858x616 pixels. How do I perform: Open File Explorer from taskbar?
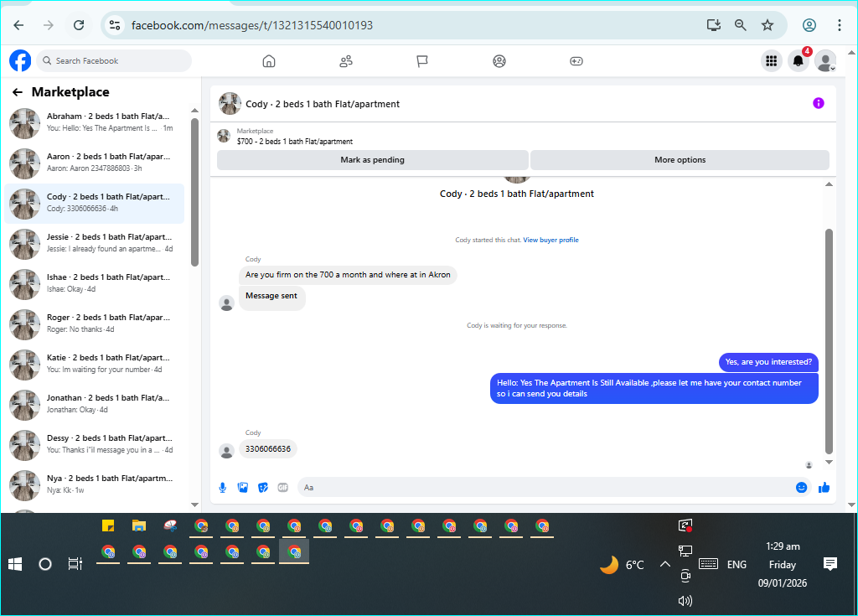coord(139,526)
